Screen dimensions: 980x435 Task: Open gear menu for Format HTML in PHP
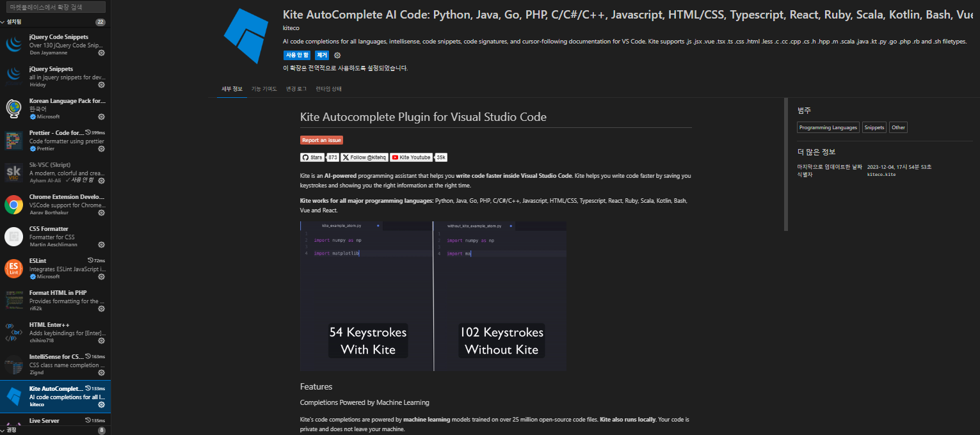[x=101, y=309]
